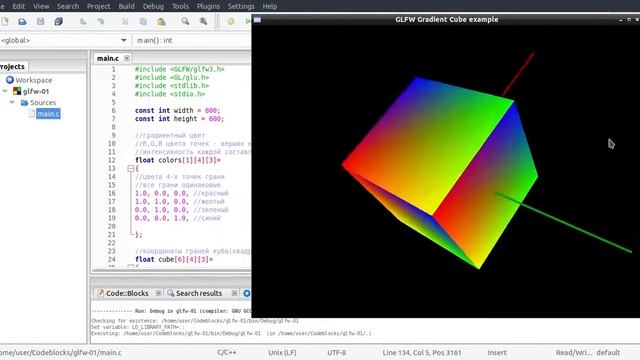Open the Help menu

tap(270, 6)
